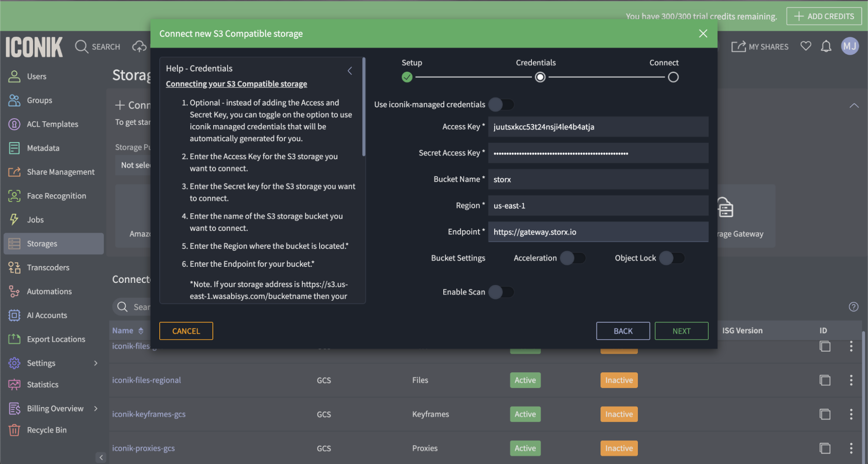Click the Access Key input field
This screenshot has height=464, width=868.
tap(598, 127)
